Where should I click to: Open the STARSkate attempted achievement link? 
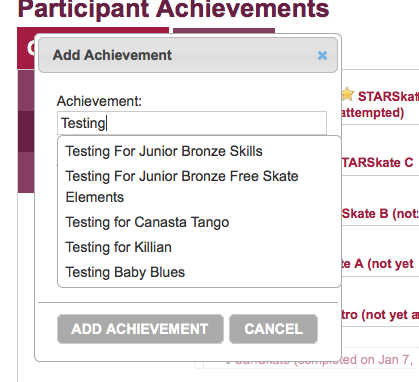click(380, 104)
